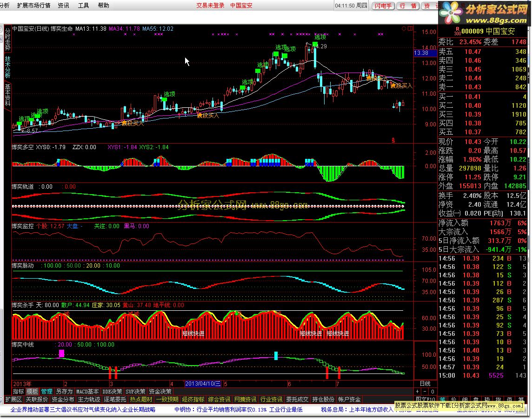Screen dimensions: 532x419
Task: Click the 2013/04/10/三 date marker
Action: pos(203,384)
